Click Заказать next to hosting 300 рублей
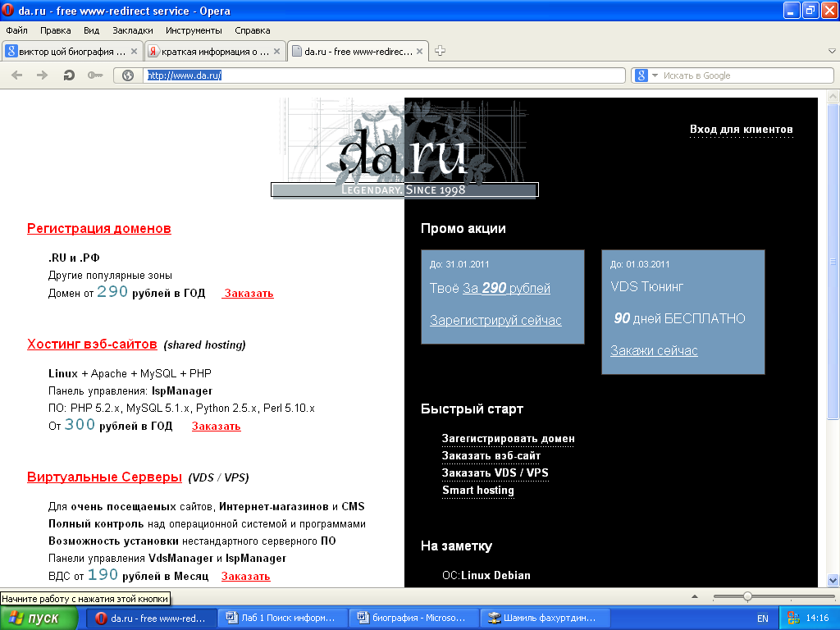This screenshot has height=630, width=840. click(217, 426)
